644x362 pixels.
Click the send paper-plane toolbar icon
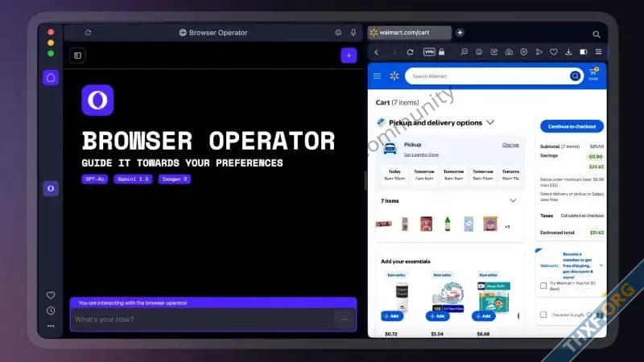point(539,52)
